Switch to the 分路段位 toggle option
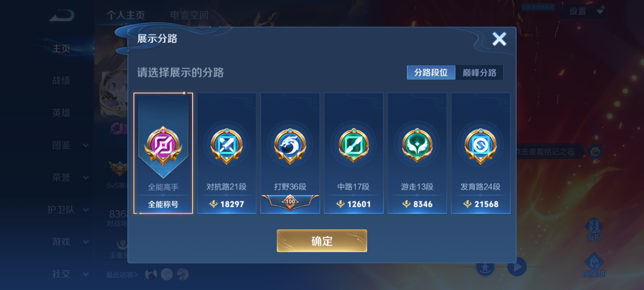 431,73
